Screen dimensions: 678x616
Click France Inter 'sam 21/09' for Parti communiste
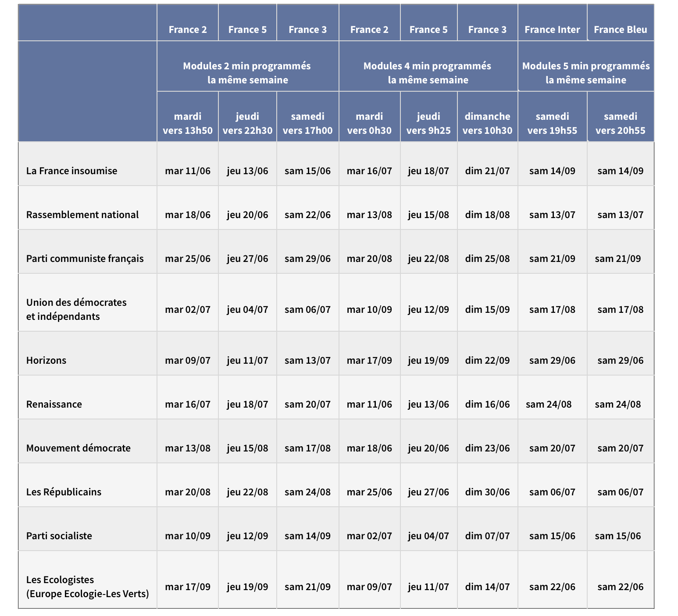552,258
